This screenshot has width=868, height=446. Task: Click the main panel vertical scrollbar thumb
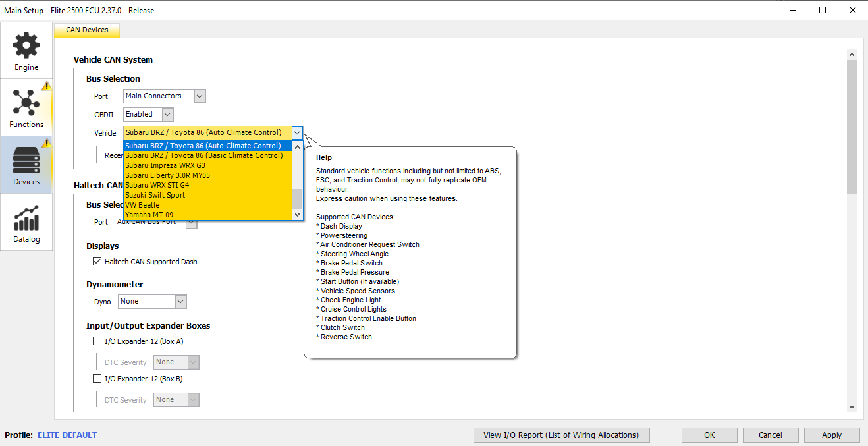852,127
